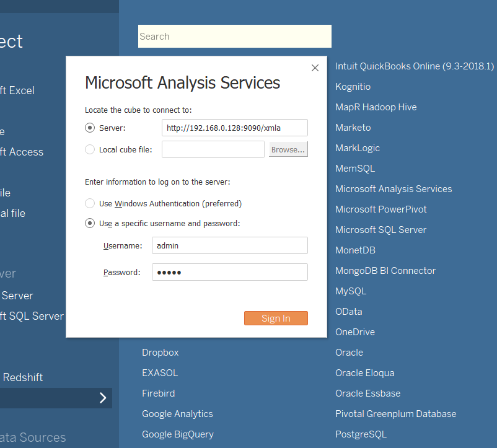Open the Google BigQuery connector
497x448 pixels.
(179, 434)
